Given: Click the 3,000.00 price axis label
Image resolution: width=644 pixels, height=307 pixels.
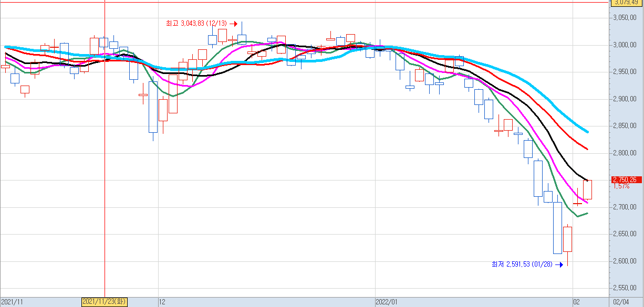Looking at the screenshot, I should [625, 45].
